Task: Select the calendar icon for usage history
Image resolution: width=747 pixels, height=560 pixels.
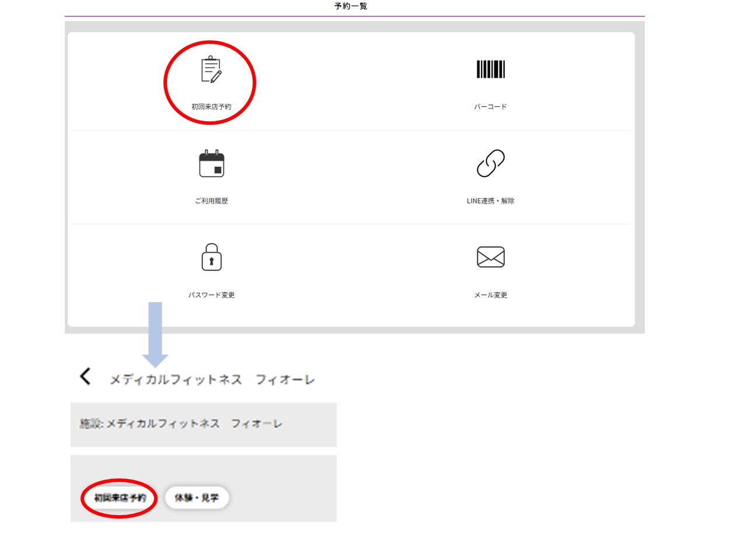Action: pyautogui.click(x=211, y=164)
